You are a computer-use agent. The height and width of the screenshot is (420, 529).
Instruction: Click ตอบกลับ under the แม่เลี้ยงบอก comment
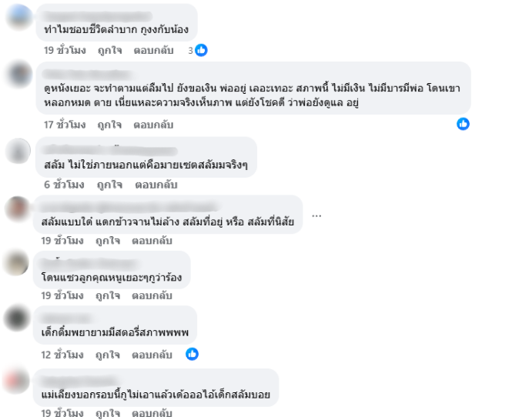tap(152, 413)
